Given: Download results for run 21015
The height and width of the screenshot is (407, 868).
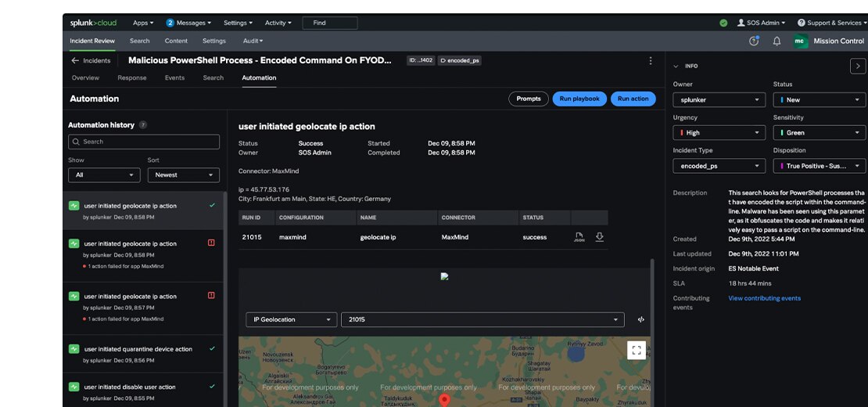Looking at the screenshot, I should [599, 237].
